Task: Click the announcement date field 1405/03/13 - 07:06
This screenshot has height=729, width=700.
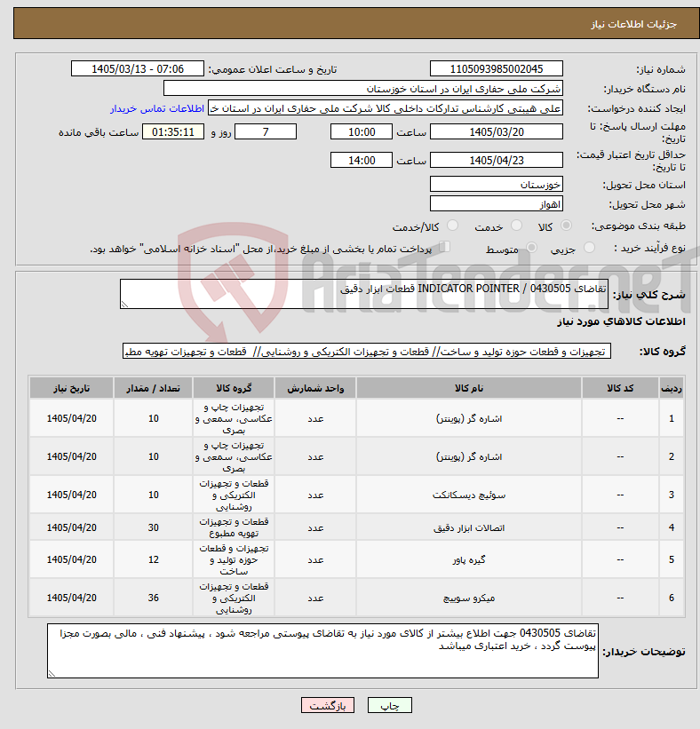Action: [x=138, y=68]
